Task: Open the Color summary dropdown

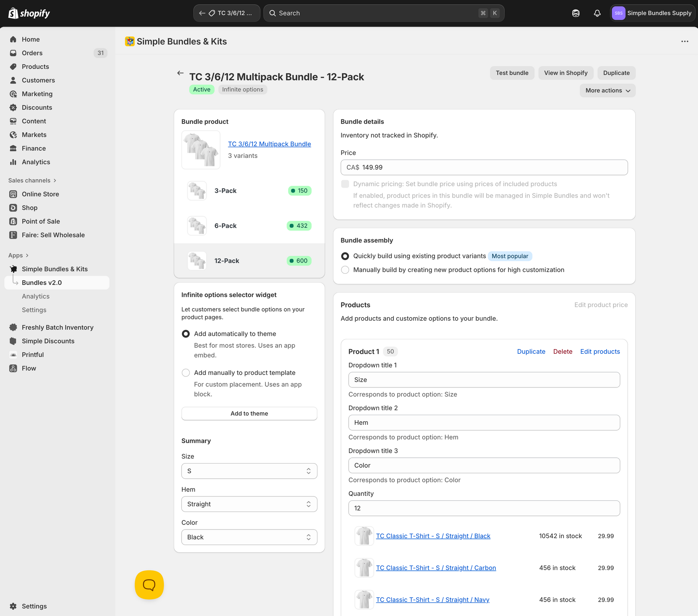Action: pos(249,537)
